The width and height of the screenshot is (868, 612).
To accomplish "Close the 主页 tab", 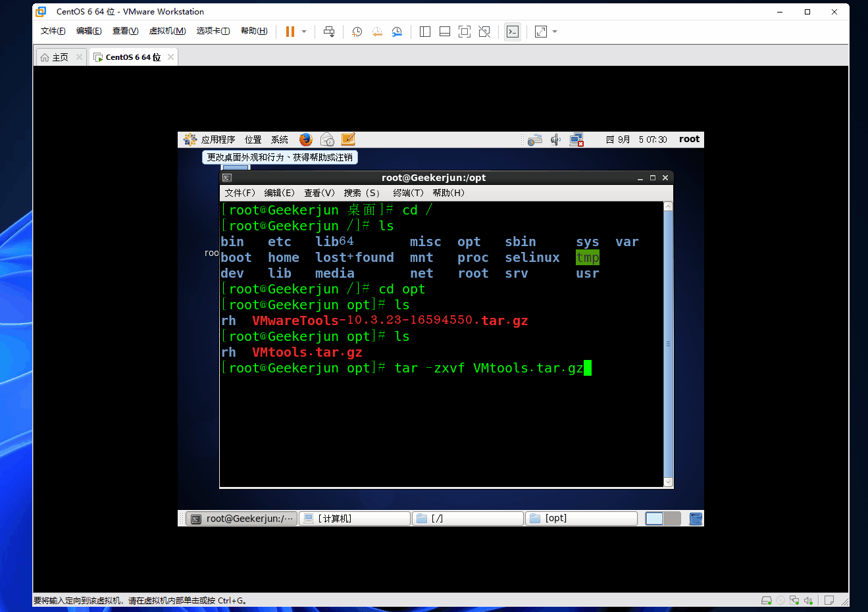I will point(79,57).
